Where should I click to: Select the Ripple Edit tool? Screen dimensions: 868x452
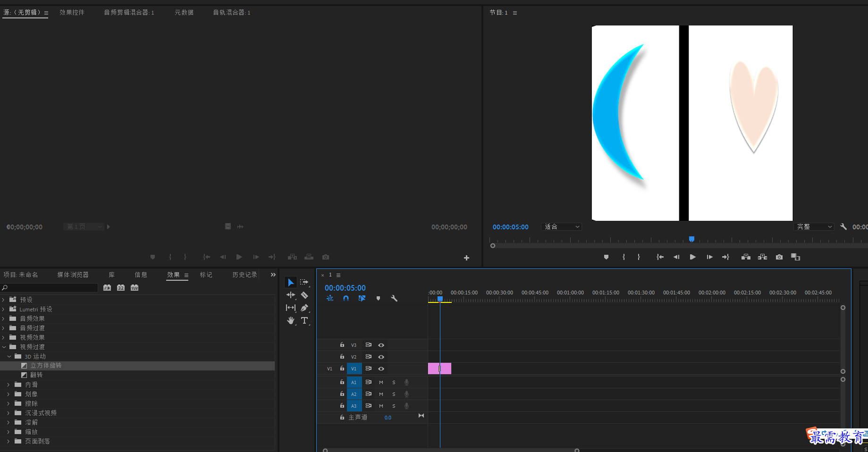coord(291,295)
